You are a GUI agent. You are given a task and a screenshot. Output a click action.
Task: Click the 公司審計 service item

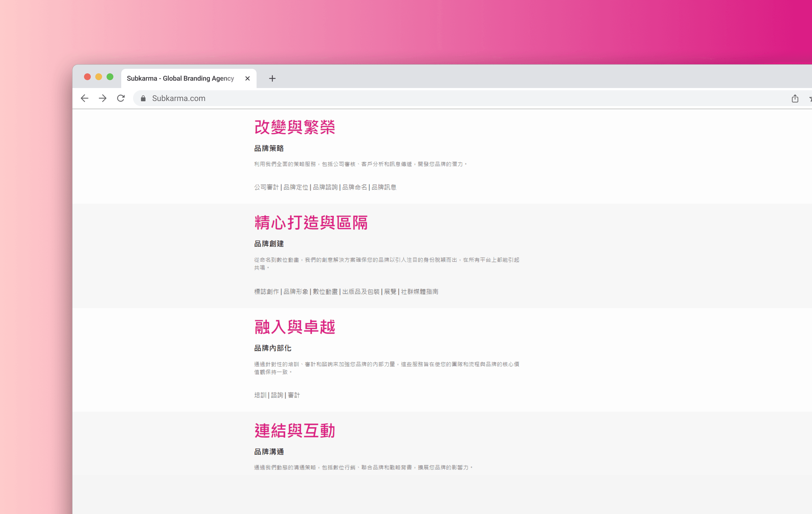pos(266,187)
